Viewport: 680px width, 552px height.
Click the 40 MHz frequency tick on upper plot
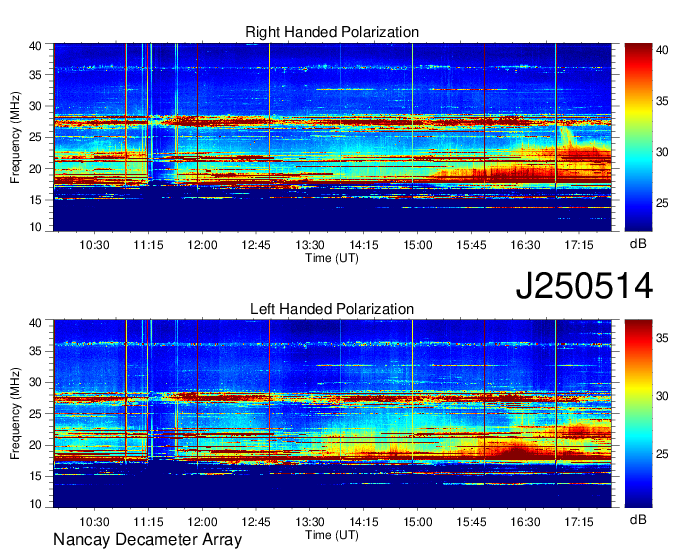(x=35, y=46)
